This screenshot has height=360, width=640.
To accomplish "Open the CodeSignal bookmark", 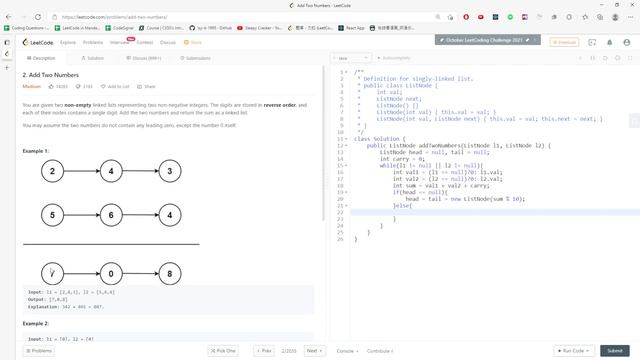I will pos(120,28).
